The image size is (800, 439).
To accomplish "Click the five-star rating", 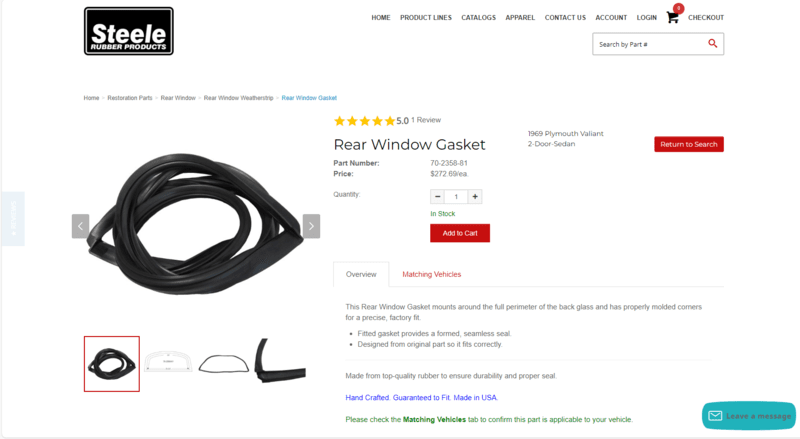I will [364, 121].
